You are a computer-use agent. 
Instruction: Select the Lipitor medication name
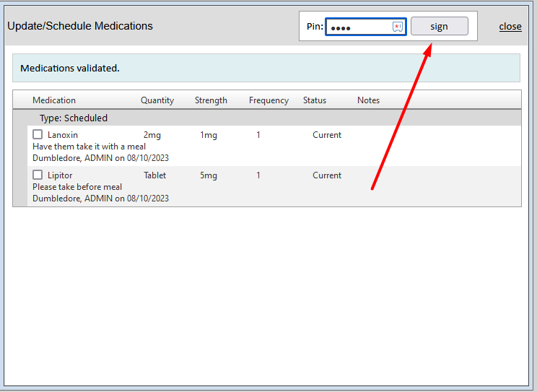60,175
